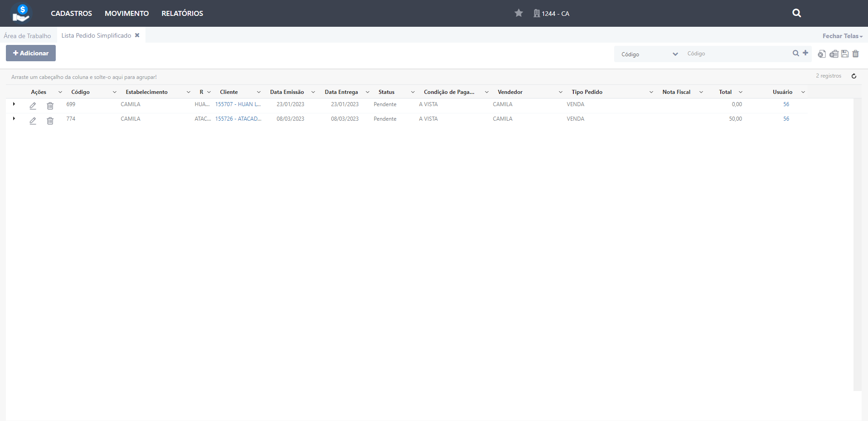Click code cell 774
The image size is (868, 421).
point(71,119)
